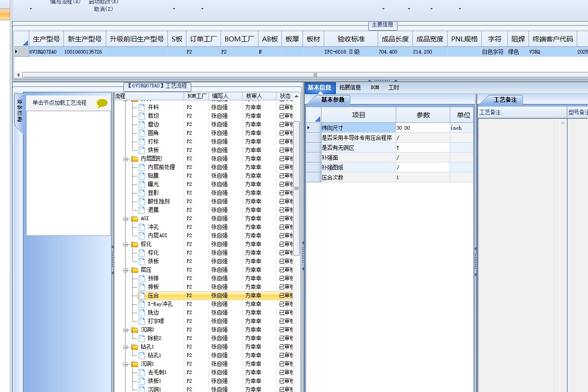Click the file icon beside 贴膜
Image resolution: width=588 pixels, height=392 pixels.
(x=142, y=176)
